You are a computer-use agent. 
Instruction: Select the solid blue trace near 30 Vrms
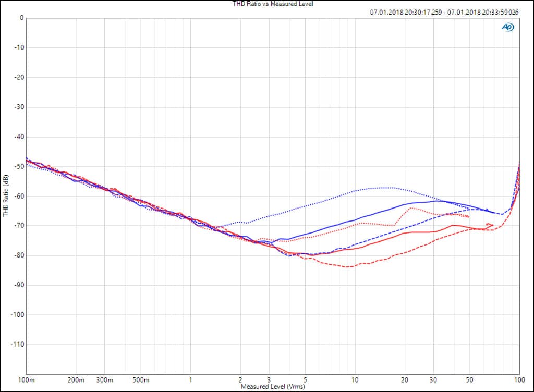(x=433, y=201)
